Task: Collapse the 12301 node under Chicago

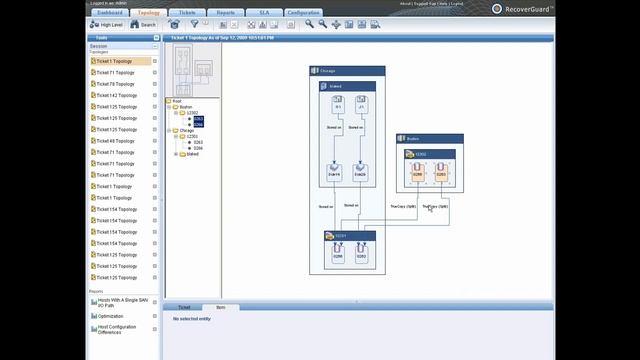Action: pyautogui.click(x=176, y=137)
